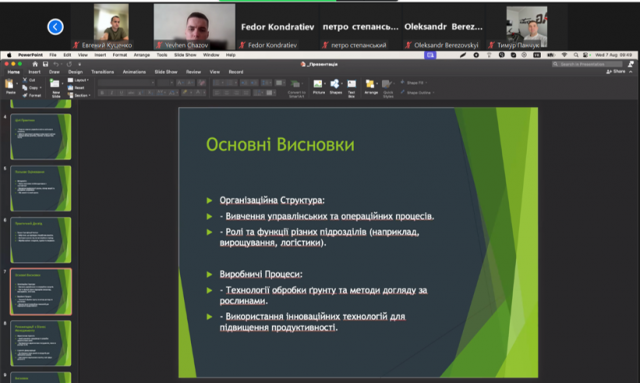Click the Cut scissors icon
The width and height of the screenshot is (640, 383).
(x=25, y=80)
